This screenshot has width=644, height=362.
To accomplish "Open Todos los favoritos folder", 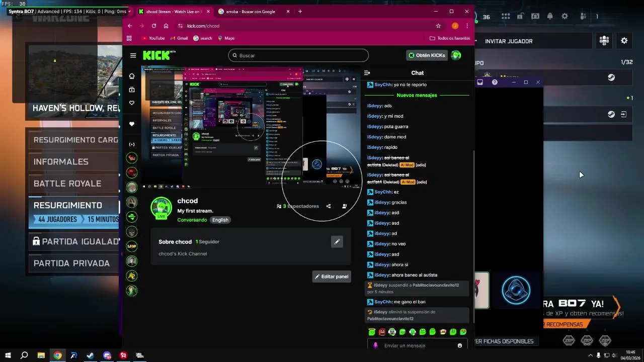I will pyautogui.click(x=450, y=38).
